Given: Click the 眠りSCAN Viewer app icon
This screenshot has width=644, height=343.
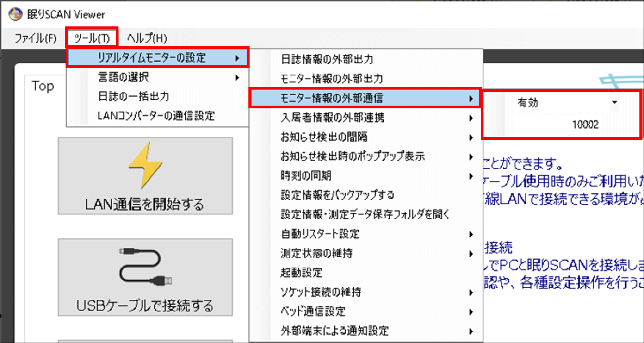Looking at the screenshot, I should click(x=15, y=14).
